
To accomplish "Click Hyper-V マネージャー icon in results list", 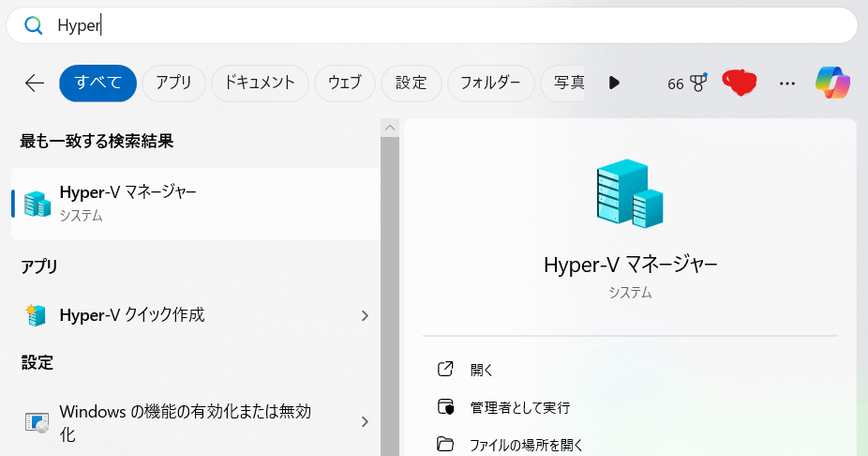I will [x=37, y=204].
